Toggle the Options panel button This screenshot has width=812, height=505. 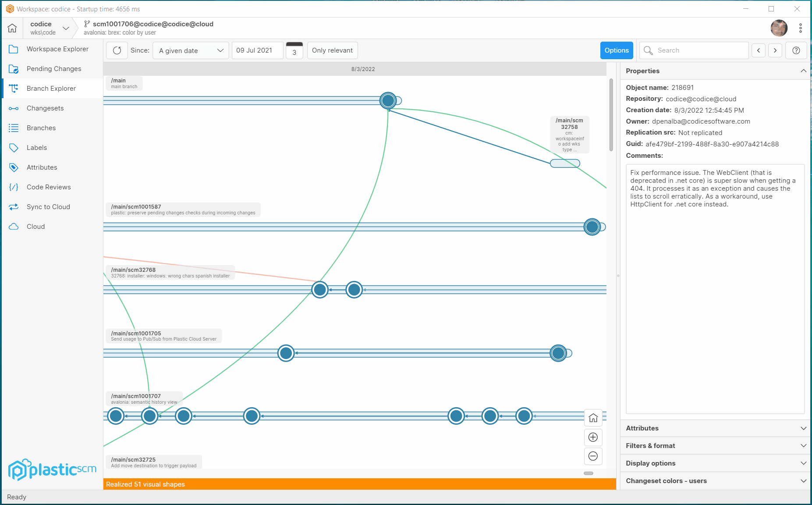click(616, 50)
